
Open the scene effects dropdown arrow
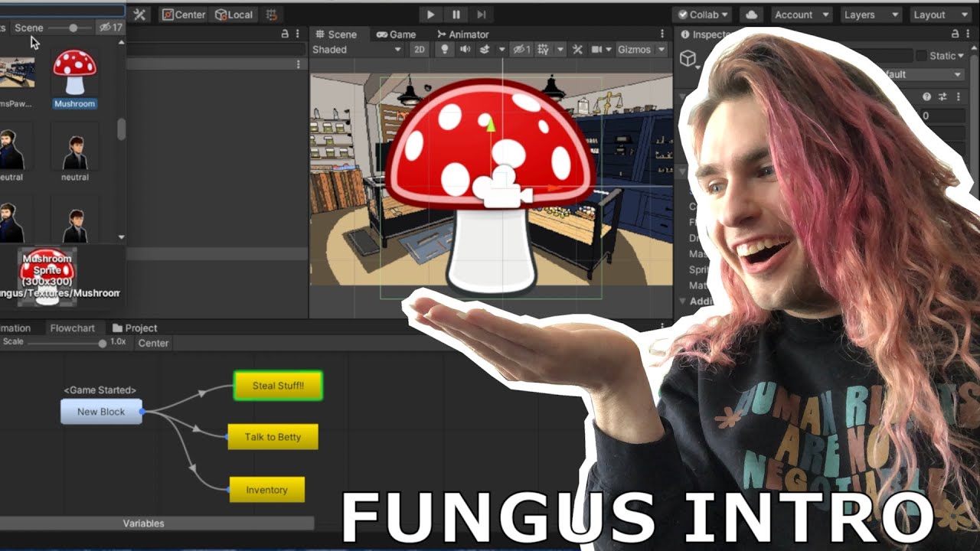(501, 49)
